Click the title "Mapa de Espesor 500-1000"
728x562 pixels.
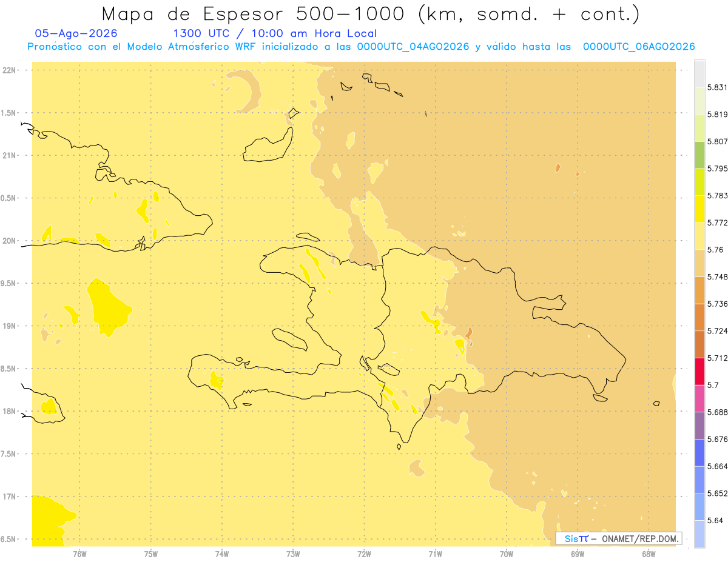[x=254, y=14]
